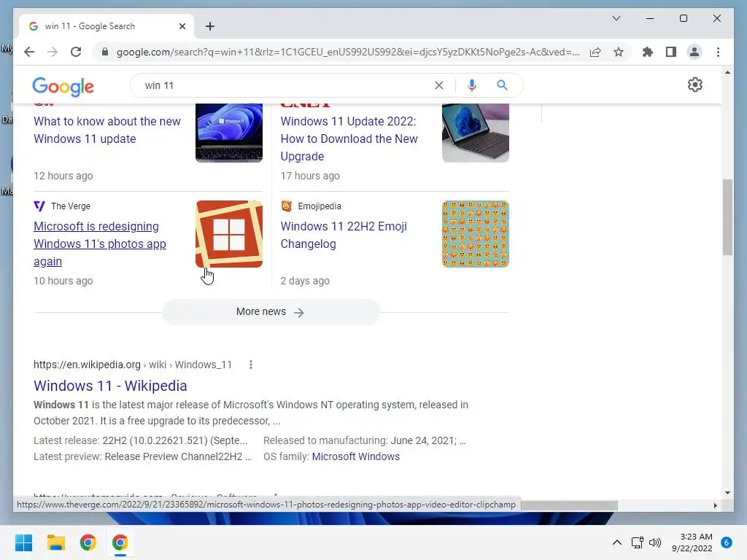Open Wikipedia result three-dot options

[251, 365]
